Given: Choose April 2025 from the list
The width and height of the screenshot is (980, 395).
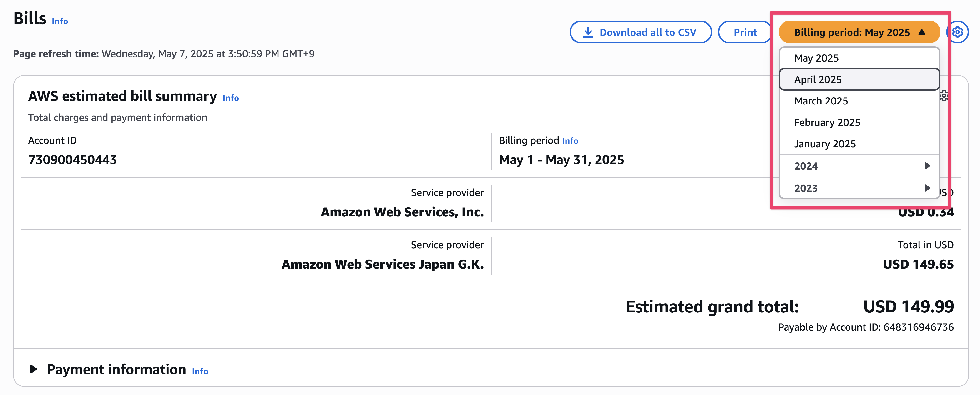Looking at the screenshot, I should pos(818,79).
